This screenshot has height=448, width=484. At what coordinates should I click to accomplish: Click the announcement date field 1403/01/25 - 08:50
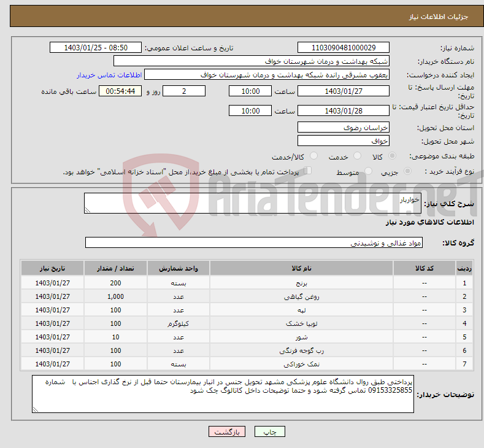(95, 47)
